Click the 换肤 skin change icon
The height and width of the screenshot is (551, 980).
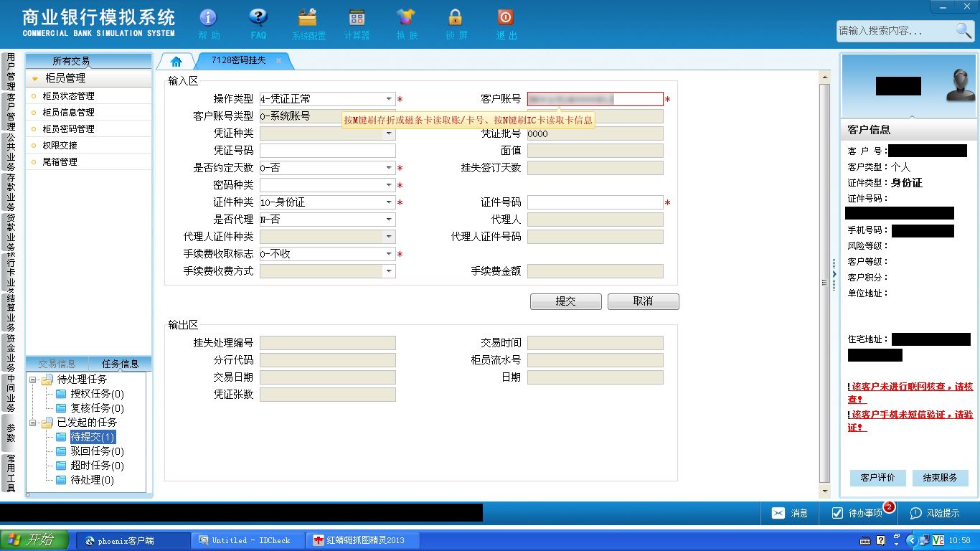[x=406, y=17]
